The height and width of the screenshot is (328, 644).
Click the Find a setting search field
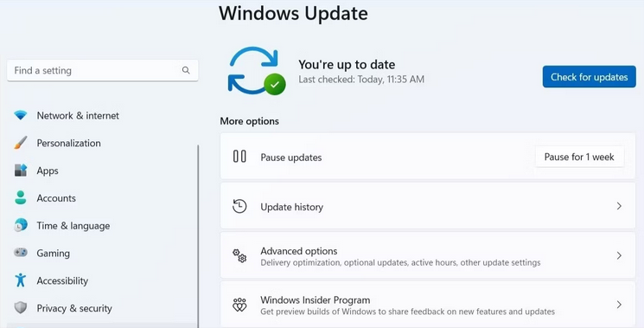(103, 70)
